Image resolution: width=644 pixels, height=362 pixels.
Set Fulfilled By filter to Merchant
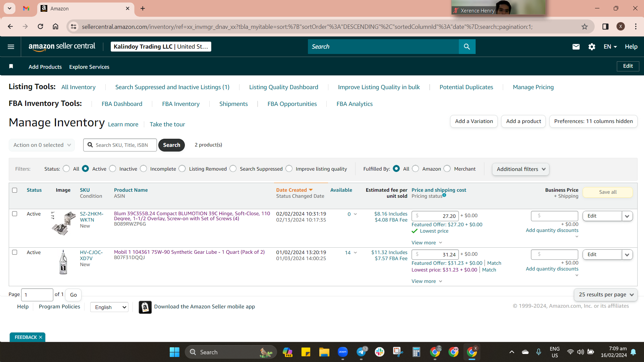[447, 169]
